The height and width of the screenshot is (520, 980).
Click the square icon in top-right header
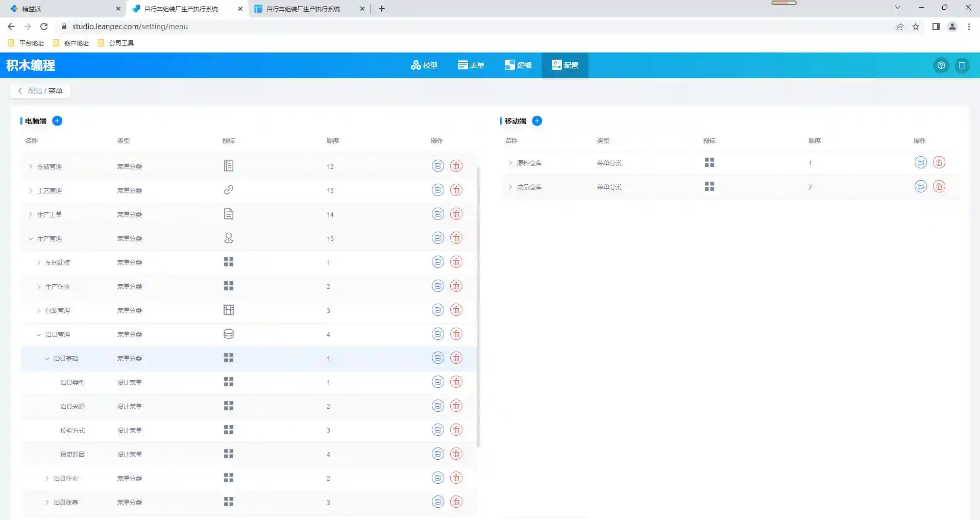(x=962, y=65)
